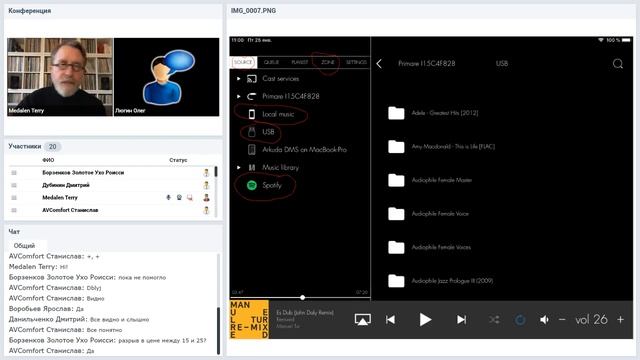The image size is (640, 360).
Task: Mute audio with the speaker icon
Action: [544, 320]
